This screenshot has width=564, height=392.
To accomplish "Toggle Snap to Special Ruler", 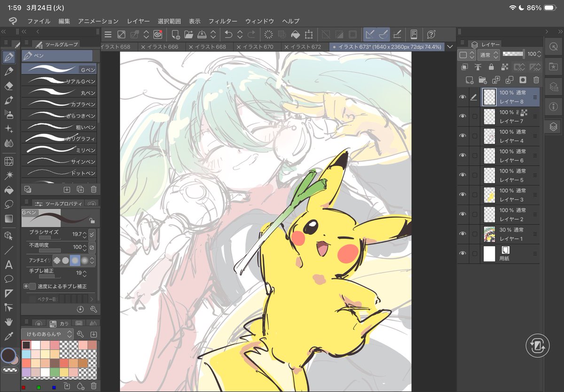I will tap(383, 34).
